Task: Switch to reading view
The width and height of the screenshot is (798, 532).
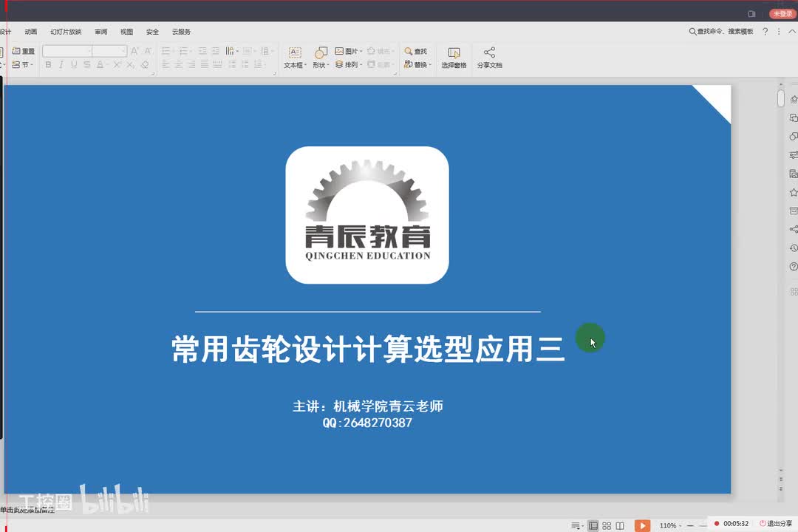Action: (x=620, y=525)
